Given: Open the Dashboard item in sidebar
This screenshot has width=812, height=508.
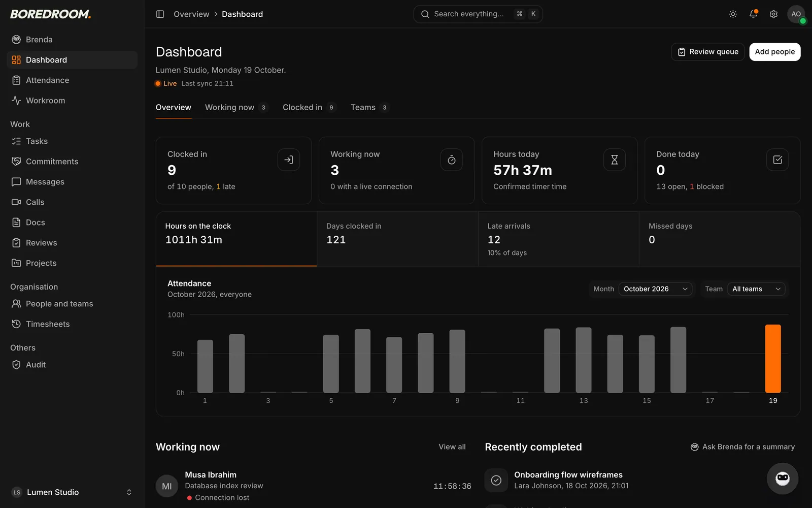Looking at the screenshot, I should pos(72,60).
